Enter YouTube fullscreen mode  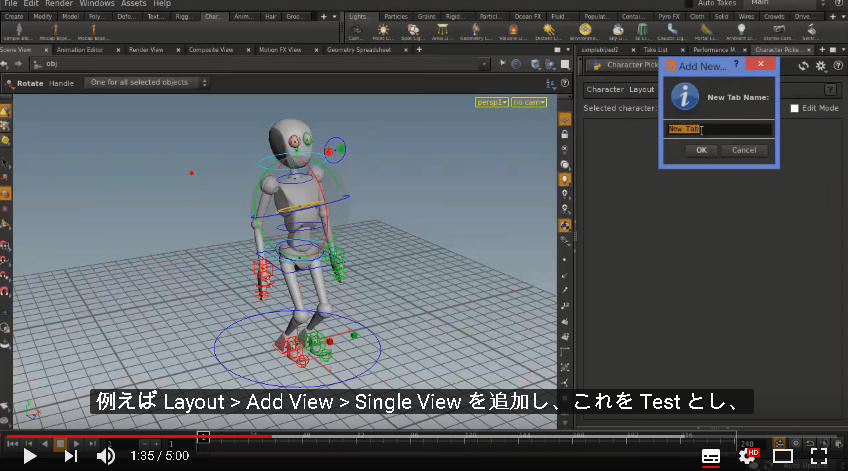tap(819, 456)
